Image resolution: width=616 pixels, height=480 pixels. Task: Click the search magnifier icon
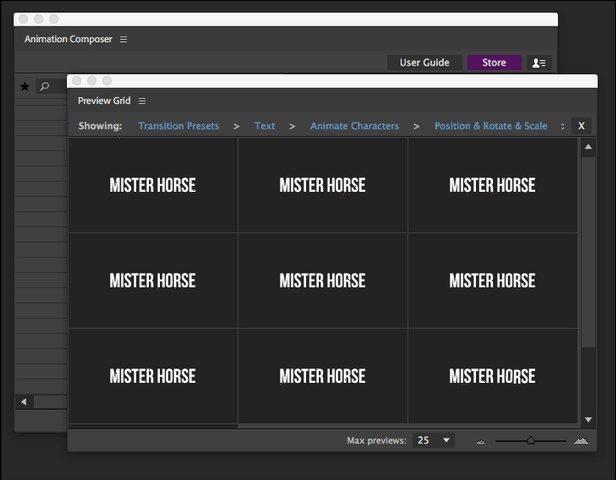point(44,87)
